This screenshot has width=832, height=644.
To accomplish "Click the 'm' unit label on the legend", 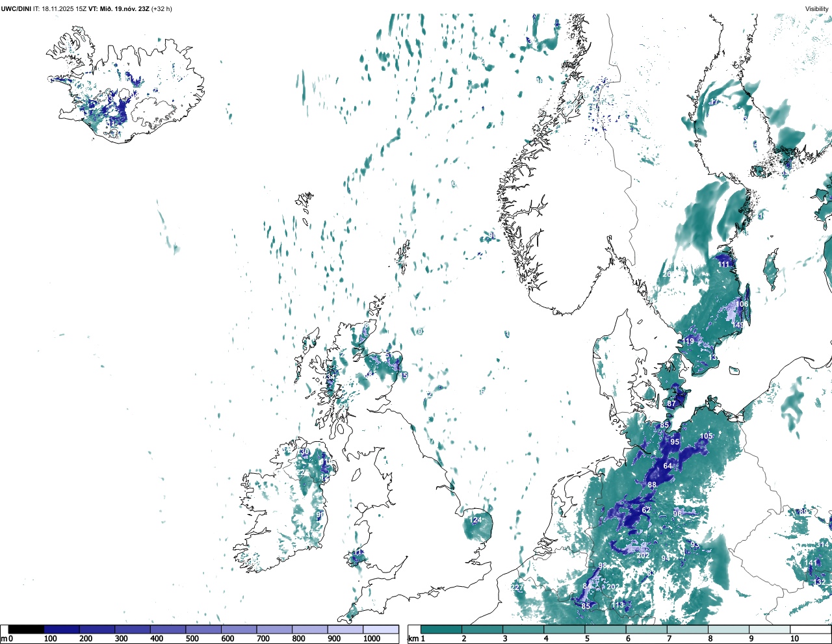I will (4, 639).
